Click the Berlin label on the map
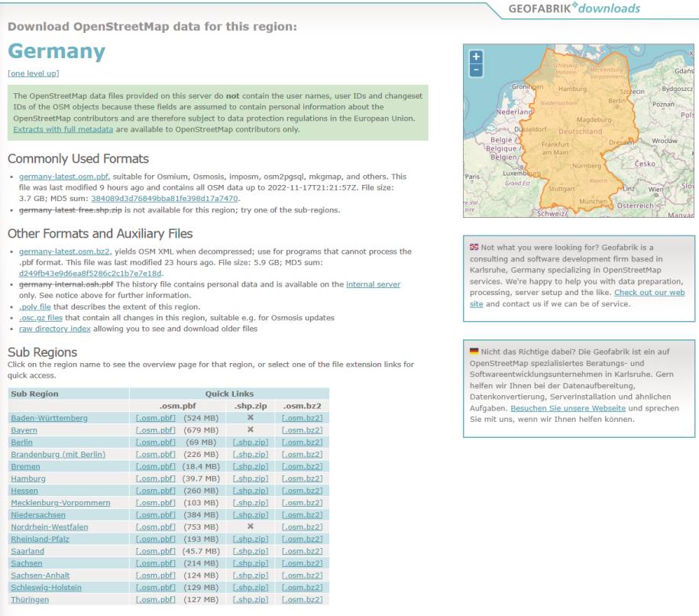 [x=617, y=101]
